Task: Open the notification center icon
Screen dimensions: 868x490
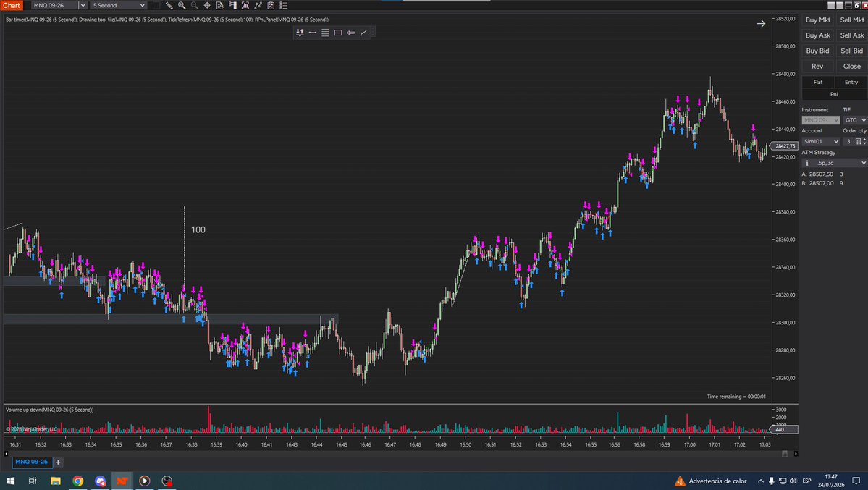Action: pos(856,481)
